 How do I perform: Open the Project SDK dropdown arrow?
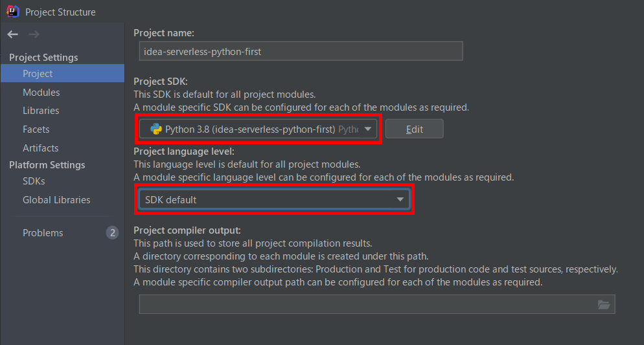tap(368, 129)
